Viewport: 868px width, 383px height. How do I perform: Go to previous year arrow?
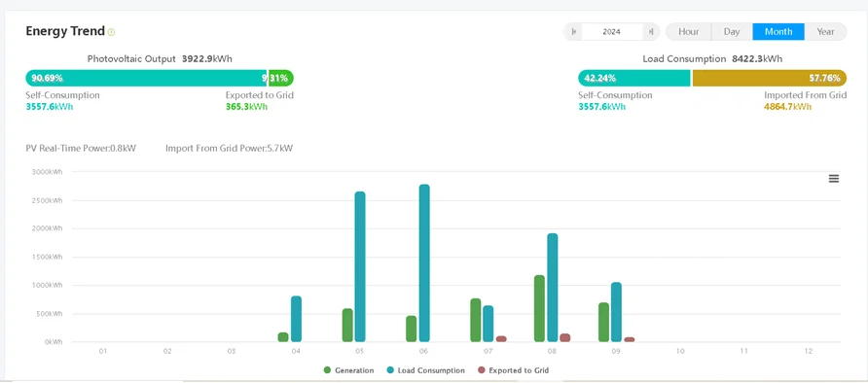[573, 31]
